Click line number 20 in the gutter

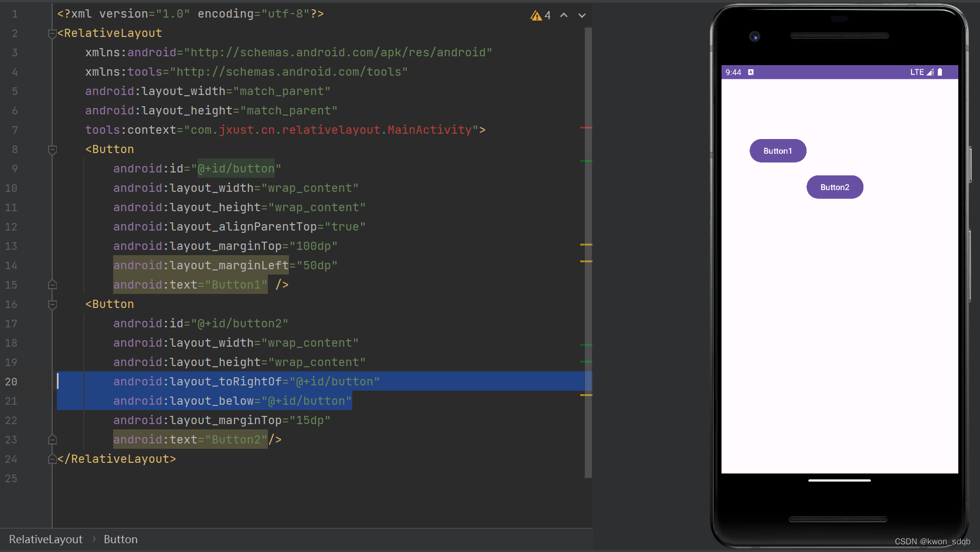tap(11, 382)
